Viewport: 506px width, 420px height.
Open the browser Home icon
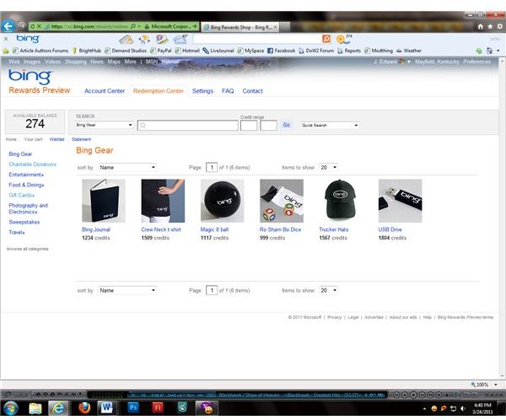point(480,26)
